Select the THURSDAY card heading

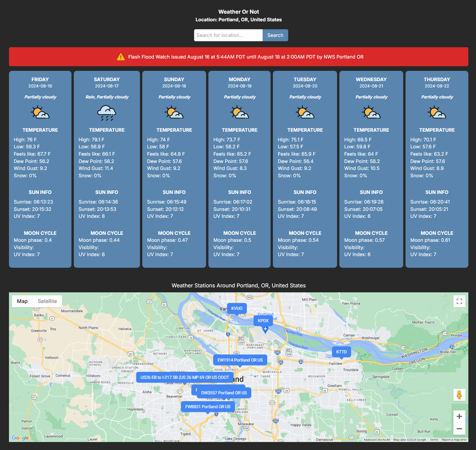click(437, 79)
